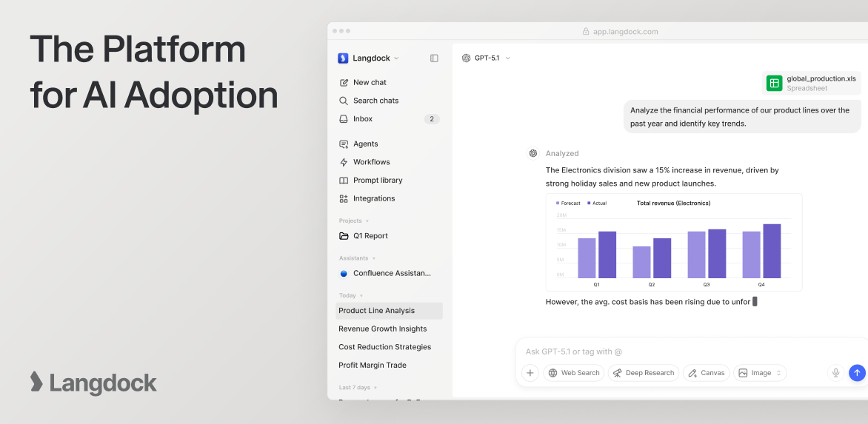The width and height of the screenshot is (868, 424).
Task: Click the Q3 axis label in chart
Action: (707, 285)
